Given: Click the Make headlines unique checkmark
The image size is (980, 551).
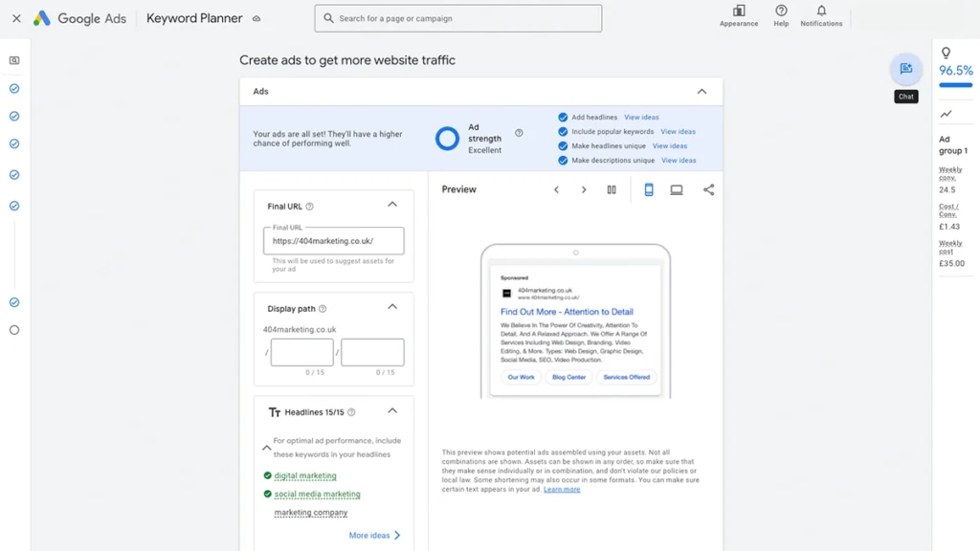Looking at the screenshot, I should 563,146.
